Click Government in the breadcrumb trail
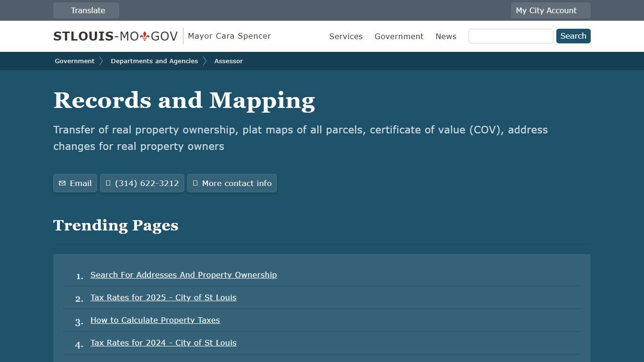This screenshot has width=644, height=362. click(74, 61)
